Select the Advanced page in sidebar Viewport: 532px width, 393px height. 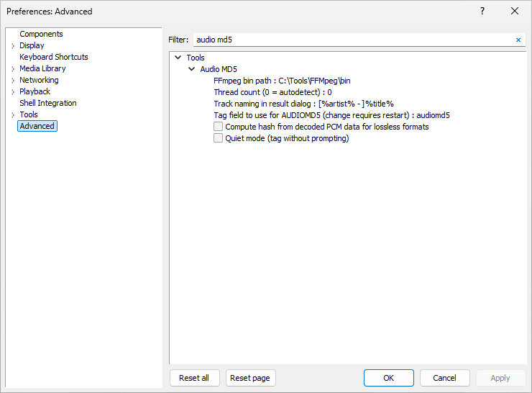(37, 126)
